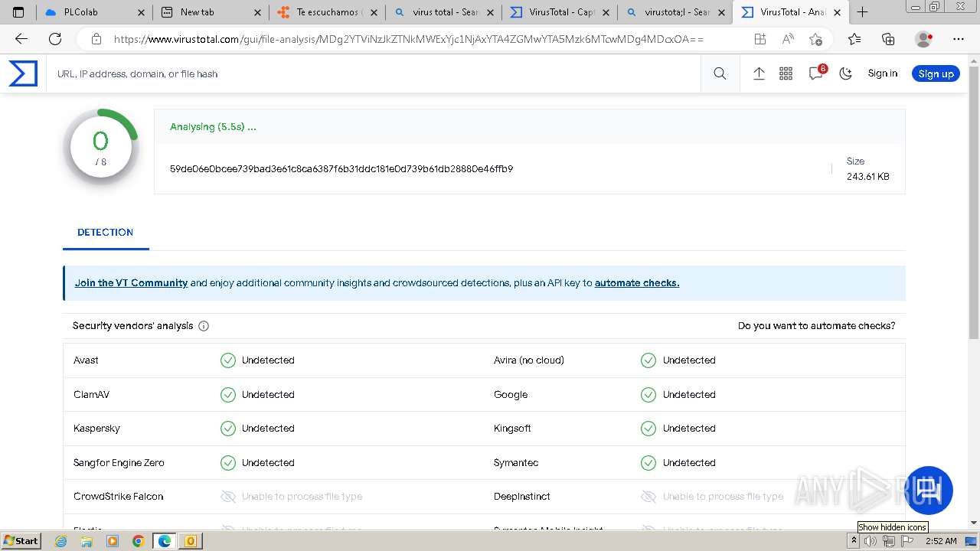Click the detection score circle 0 / 8
This screenshot has height=551, width=980.
coord(101,148)
